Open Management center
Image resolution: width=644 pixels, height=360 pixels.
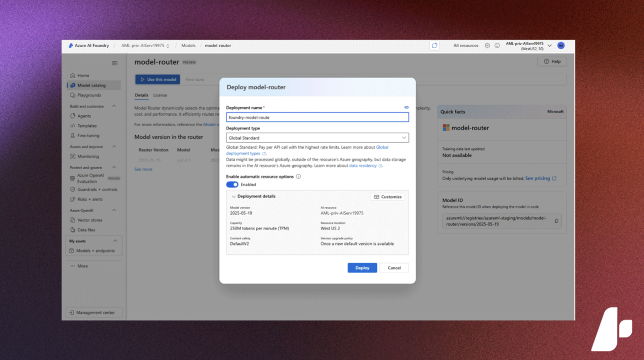pos(94,313)
